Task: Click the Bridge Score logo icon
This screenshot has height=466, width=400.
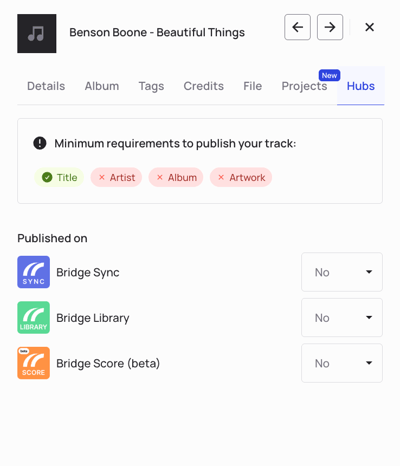Action: tap(34, 363)
